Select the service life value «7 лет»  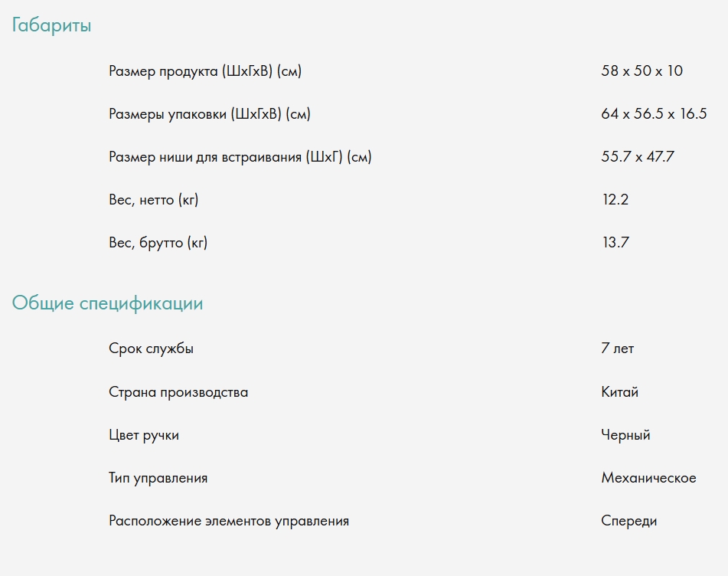(x=617, y=349)
